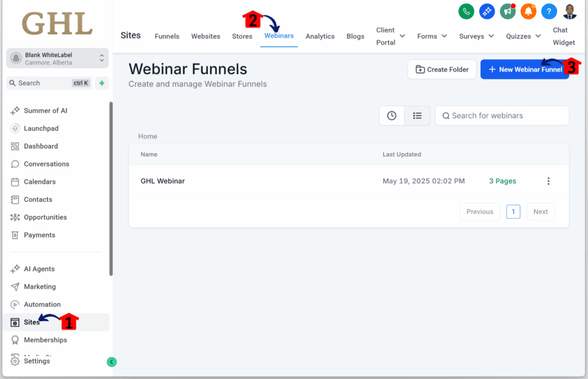Open the megaphone announcements icon
Screen dimensions: 588x379
[x=508, y=11]
